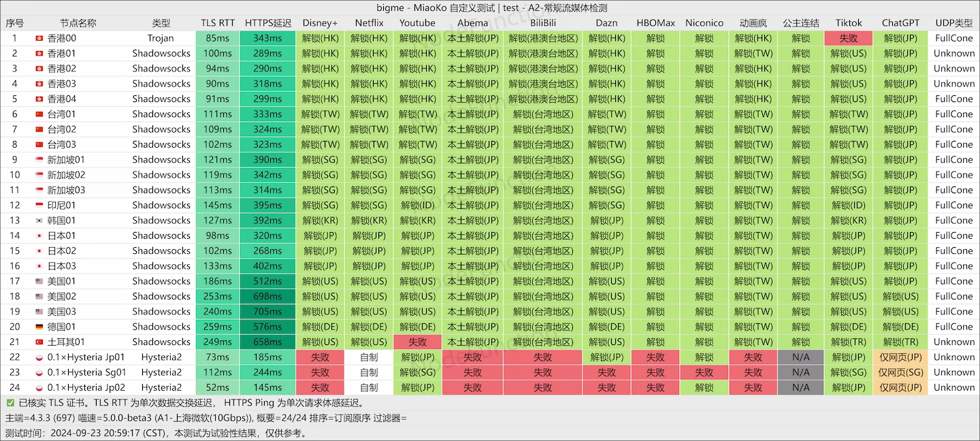Click the 705ms HTTPS latency cell
Image resolution: width=980 pixels, height=441 pixels.
267,312
